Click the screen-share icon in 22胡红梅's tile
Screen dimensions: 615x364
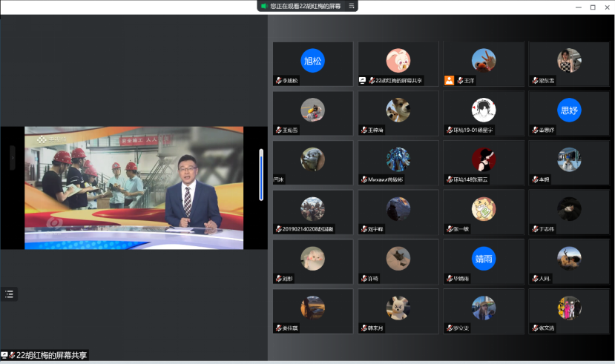(363, 80)
